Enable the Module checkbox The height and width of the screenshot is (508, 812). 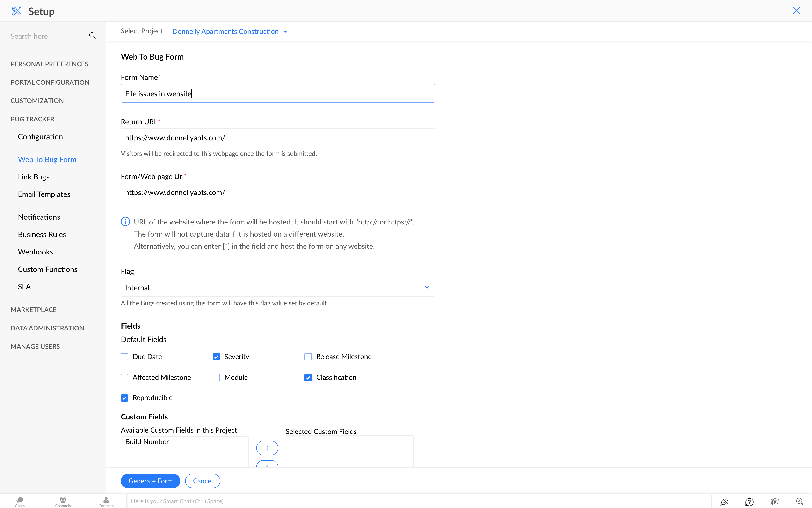coord(217,378)
